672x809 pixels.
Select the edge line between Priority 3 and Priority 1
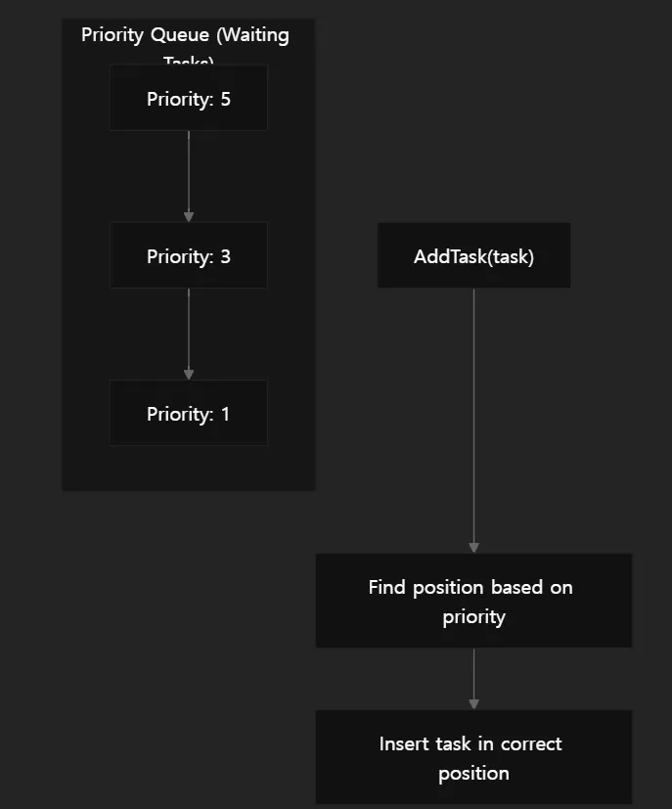pos(189,329)
